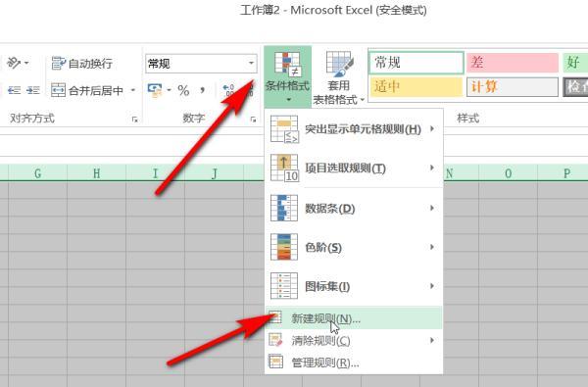This screenshot has height=387, width=588.
Task: Click 合并后居中 merge and center
Action: coord(87,90)
